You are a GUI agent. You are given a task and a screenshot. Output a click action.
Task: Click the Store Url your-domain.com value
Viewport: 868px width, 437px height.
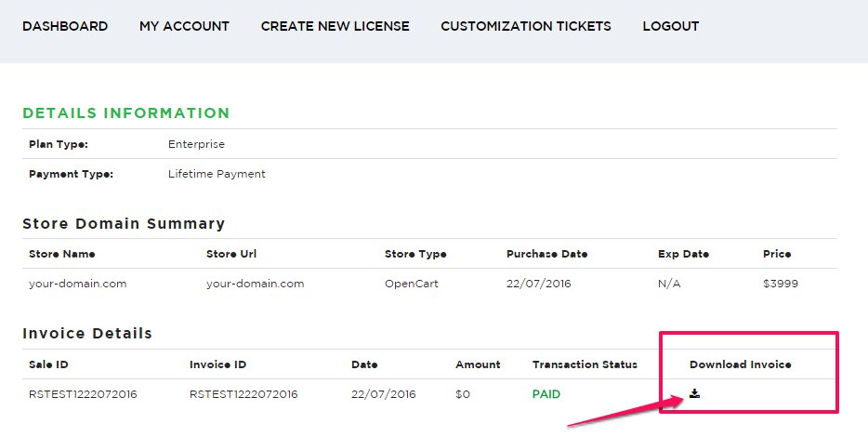coord(256,284)
